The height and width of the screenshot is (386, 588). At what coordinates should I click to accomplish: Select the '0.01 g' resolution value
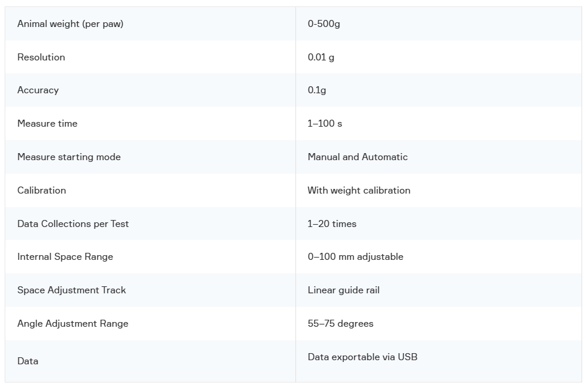point(321,57)
